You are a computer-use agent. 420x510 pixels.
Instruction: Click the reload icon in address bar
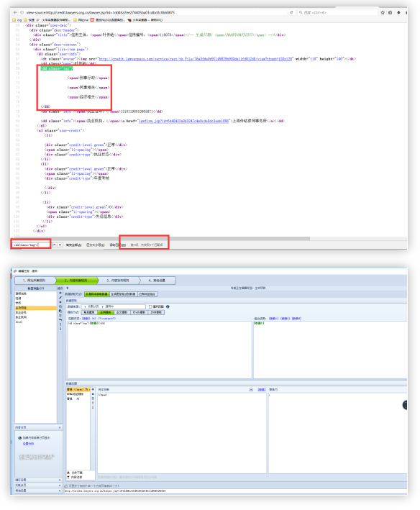(291, 13)
